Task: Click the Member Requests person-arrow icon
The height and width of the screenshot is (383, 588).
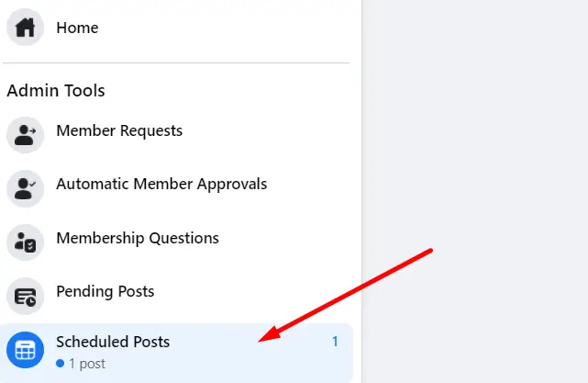Action: point(25,135)
